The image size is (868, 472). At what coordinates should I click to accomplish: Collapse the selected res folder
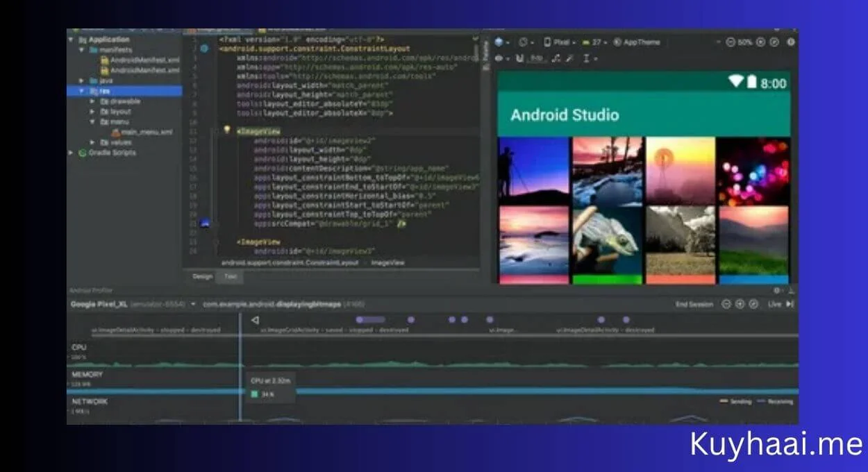coord(83,91)
